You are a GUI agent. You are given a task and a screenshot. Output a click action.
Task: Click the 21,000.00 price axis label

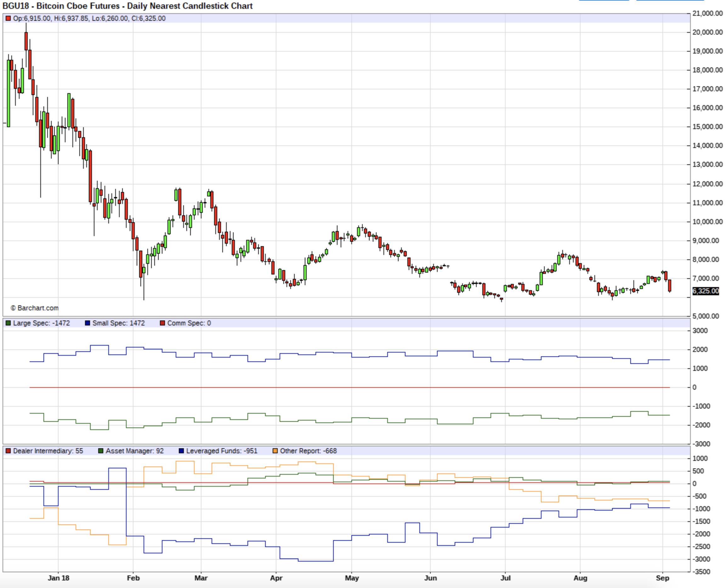pyautogui.click(x=707, y=13)
